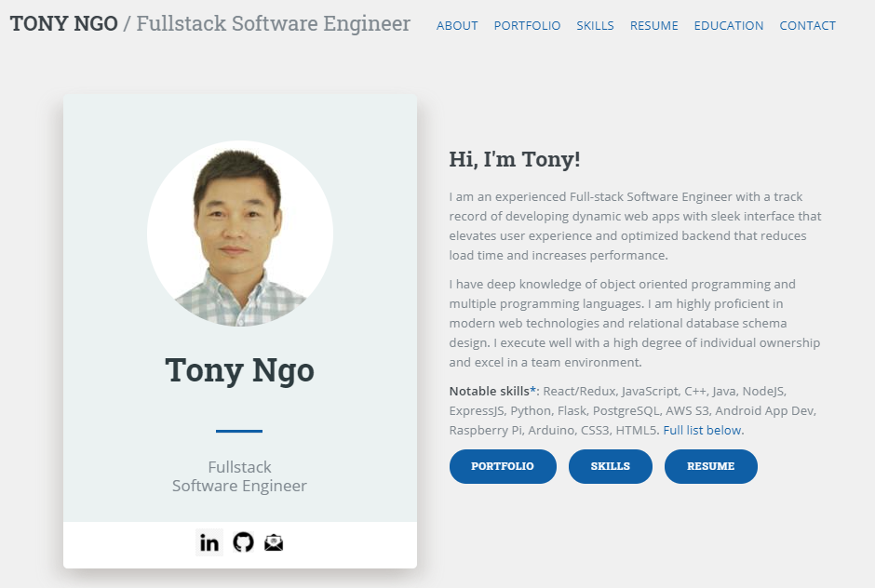875x588 pixels.
Task: Navigate to CONTACT via the menu
Action: [x=807, y=25]
